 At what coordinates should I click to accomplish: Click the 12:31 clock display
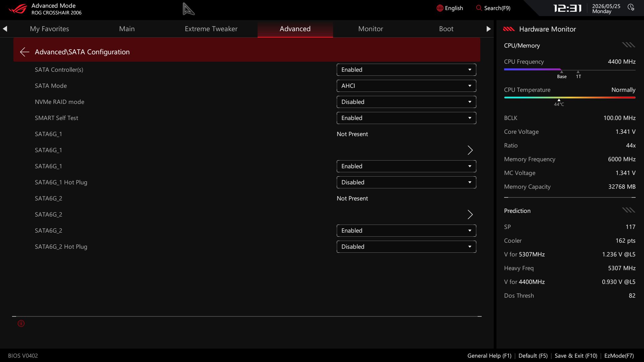567,8
